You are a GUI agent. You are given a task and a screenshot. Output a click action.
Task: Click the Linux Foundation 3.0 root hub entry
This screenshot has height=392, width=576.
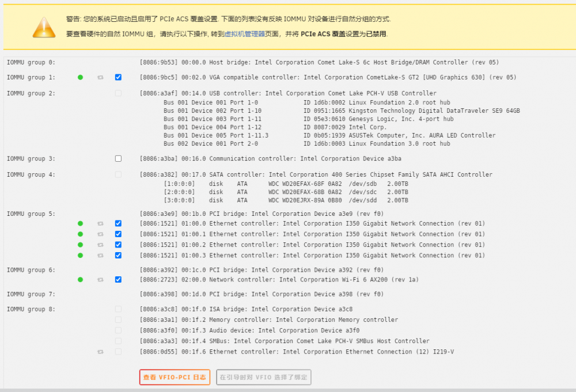click(307, 143)
